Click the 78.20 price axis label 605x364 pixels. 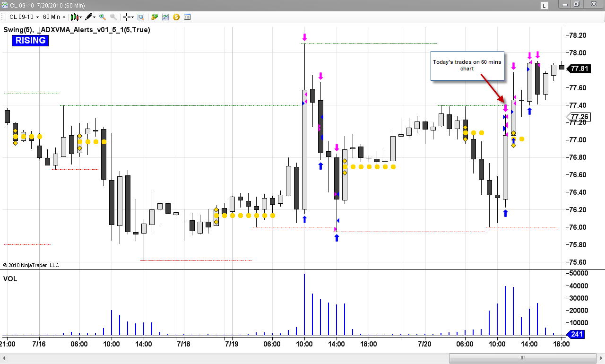point(578,35)
